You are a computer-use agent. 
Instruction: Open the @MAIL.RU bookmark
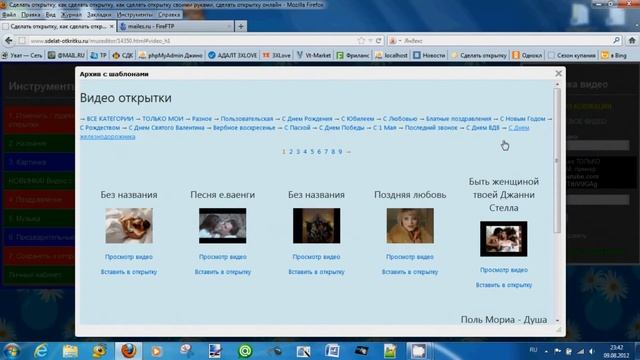tap(66, 55)
